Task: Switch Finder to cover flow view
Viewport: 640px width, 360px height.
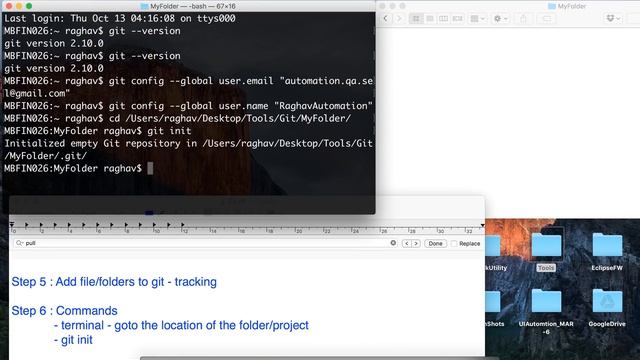Action: [x=458, y=18]
